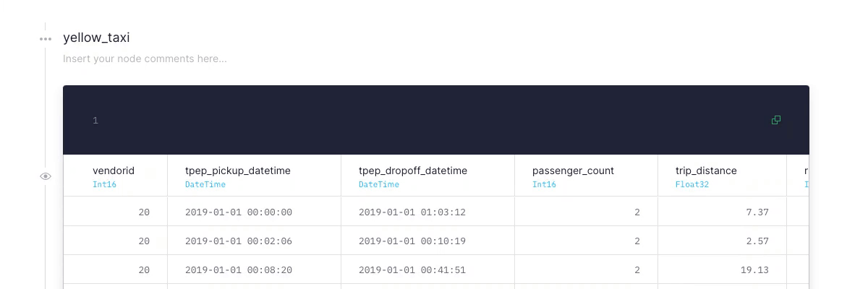Select the trip distance cell 7.37
The image size is (868, 289).
coord(757,212)
